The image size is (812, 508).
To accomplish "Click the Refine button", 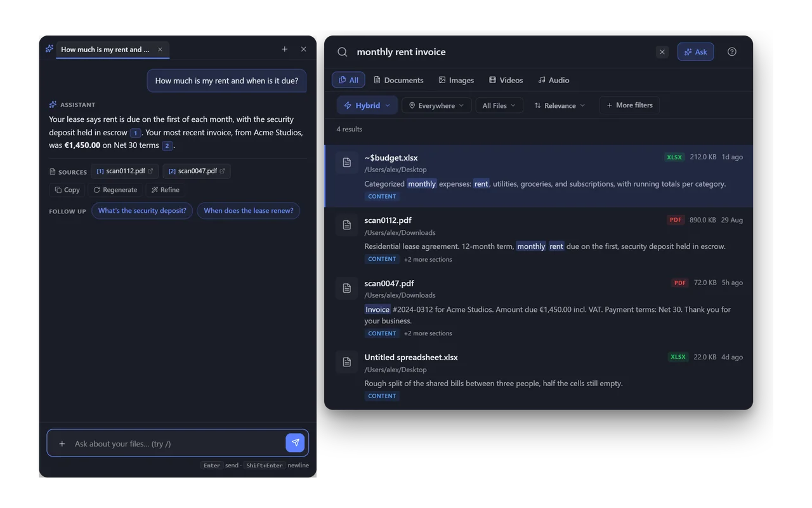I will (166, 190).
